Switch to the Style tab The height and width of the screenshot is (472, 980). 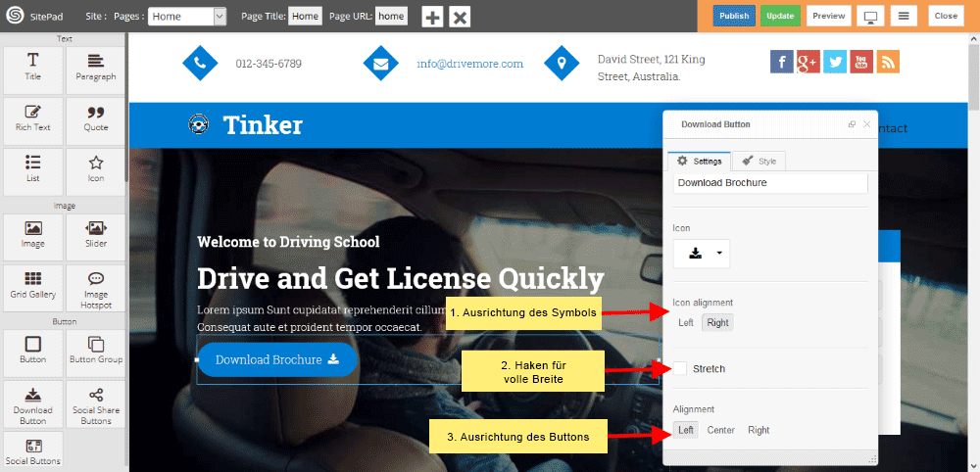(x=759, y=161)
